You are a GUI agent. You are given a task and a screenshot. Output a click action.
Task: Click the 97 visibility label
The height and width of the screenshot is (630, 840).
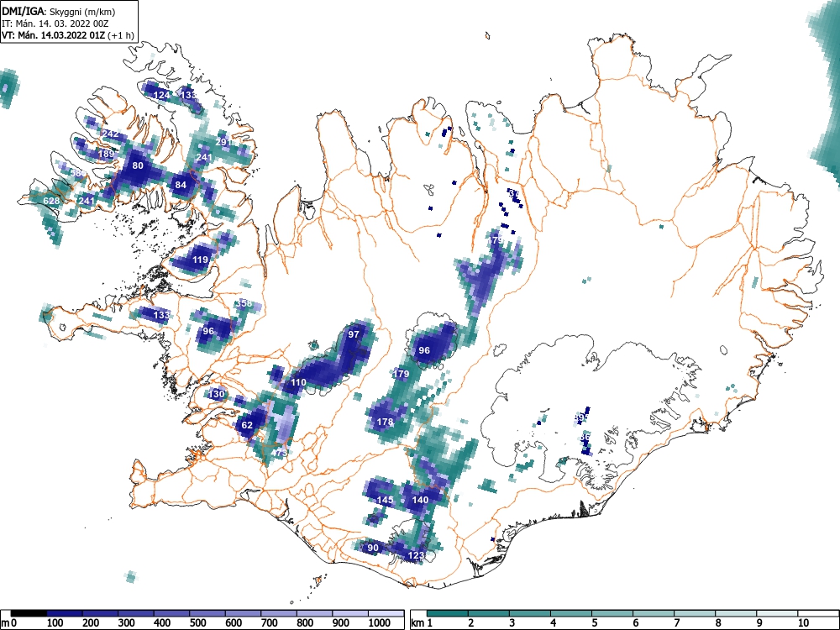(353, 335)
